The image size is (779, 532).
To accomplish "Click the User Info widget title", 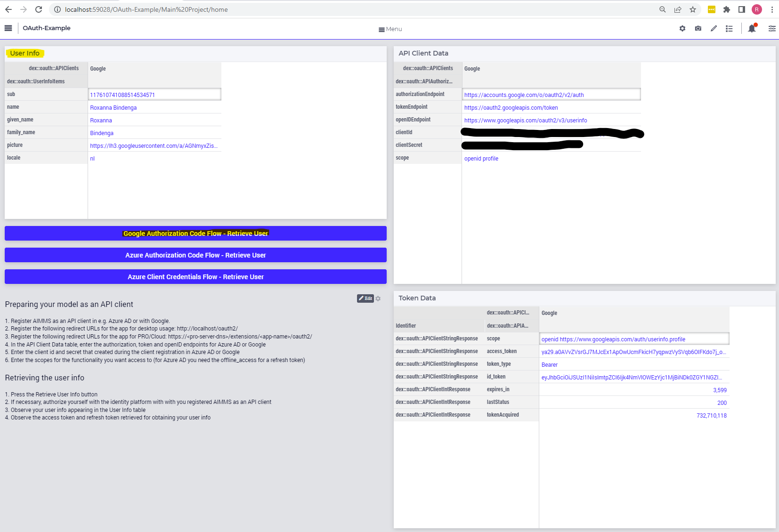I will 25,53.
